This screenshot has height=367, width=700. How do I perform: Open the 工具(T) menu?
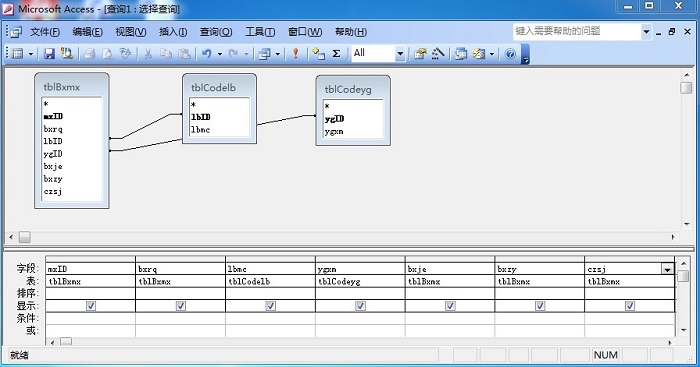[x=260, y=32]
